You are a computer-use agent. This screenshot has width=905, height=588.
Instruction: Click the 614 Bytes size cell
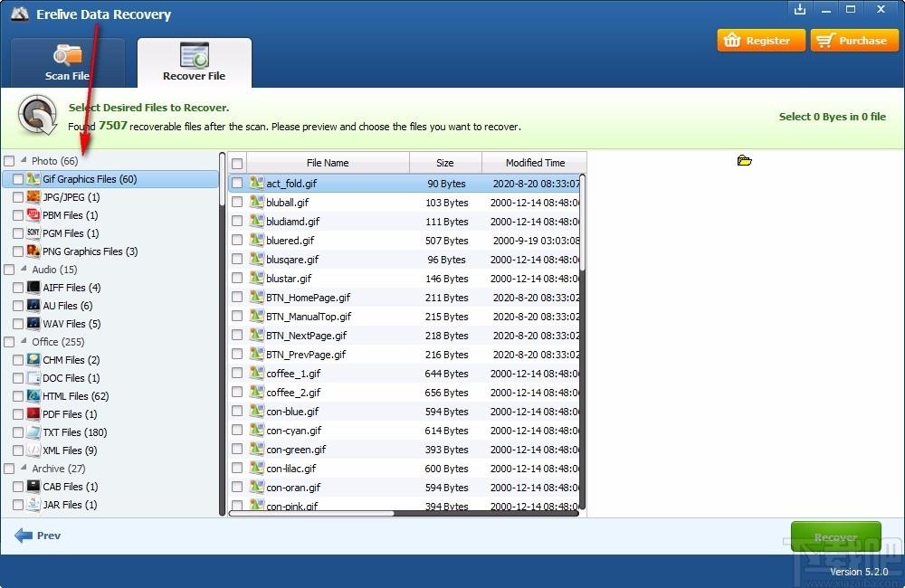[446, 431]
